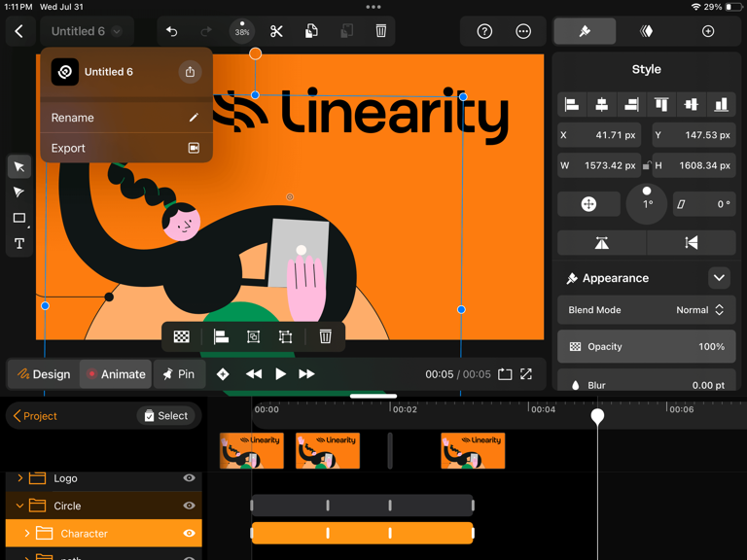747x560 pixels.
Task: Expand the Logo layer group
Action: [20, 477]
